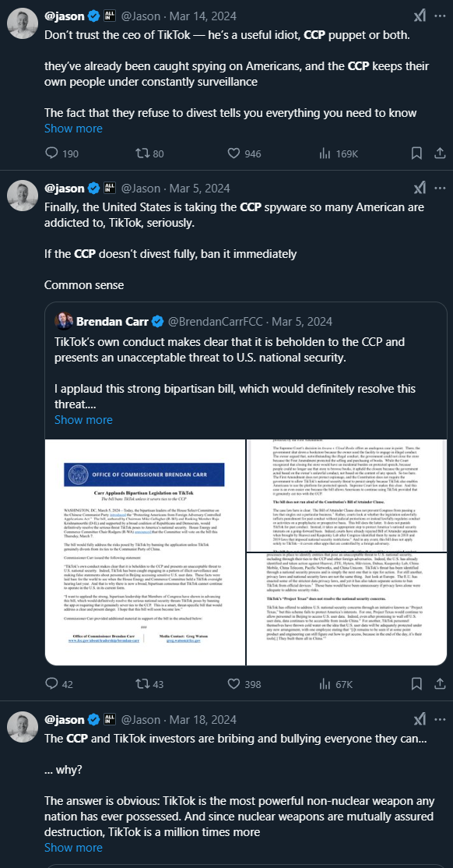Viewport: 453px width, 868px height.
Task: Open Grok icon on March 14 post
Action: [420, 16]
